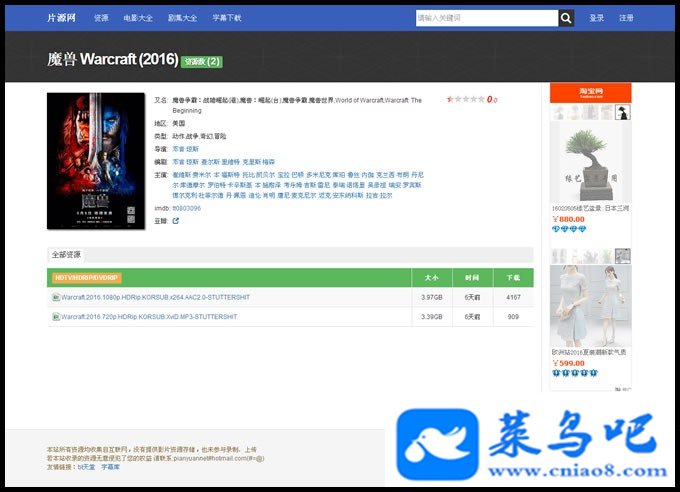Viewport: 680px width, 492px height.
Task: Go to 电影大全 in the navigation bar
Action: pyautogui.click(x=138, y=18)
